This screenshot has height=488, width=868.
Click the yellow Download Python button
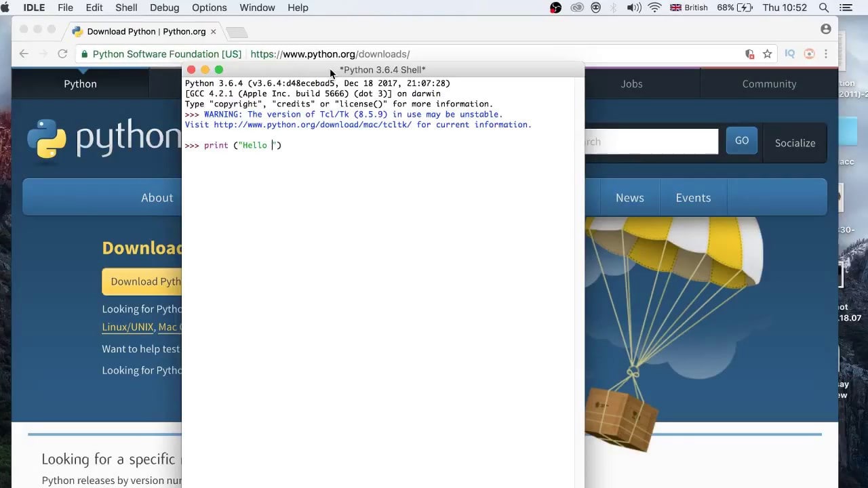coord(142,281)
